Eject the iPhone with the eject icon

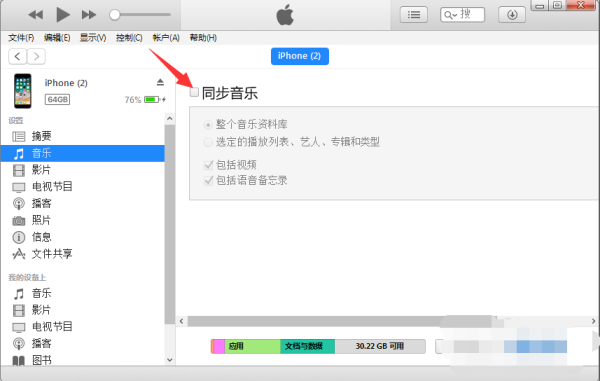pos(160,82)
